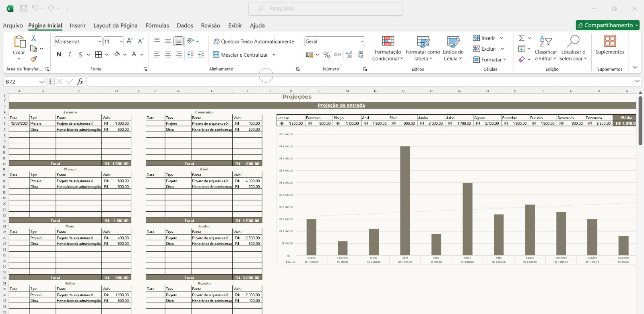
Task: Click the Cut scissors icon
Action: click(33, 38)
